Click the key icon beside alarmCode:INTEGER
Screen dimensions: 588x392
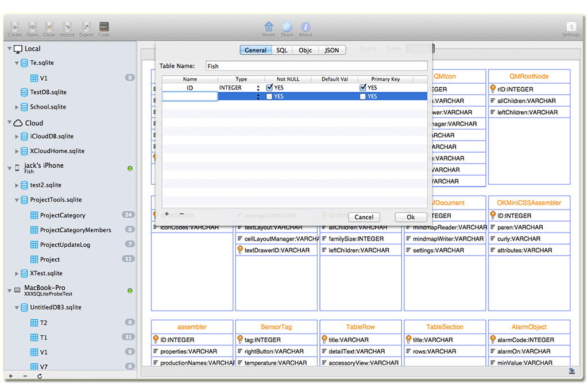[493, 340]
